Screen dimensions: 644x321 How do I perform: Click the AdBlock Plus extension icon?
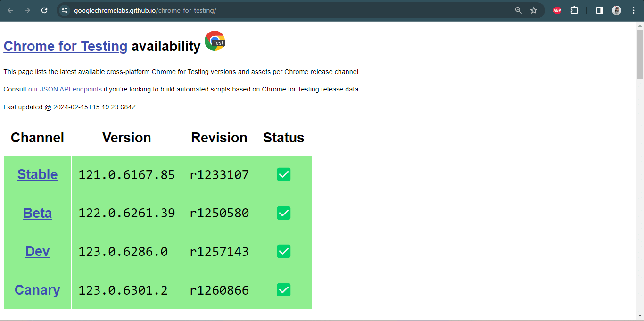tap(556, 10)
